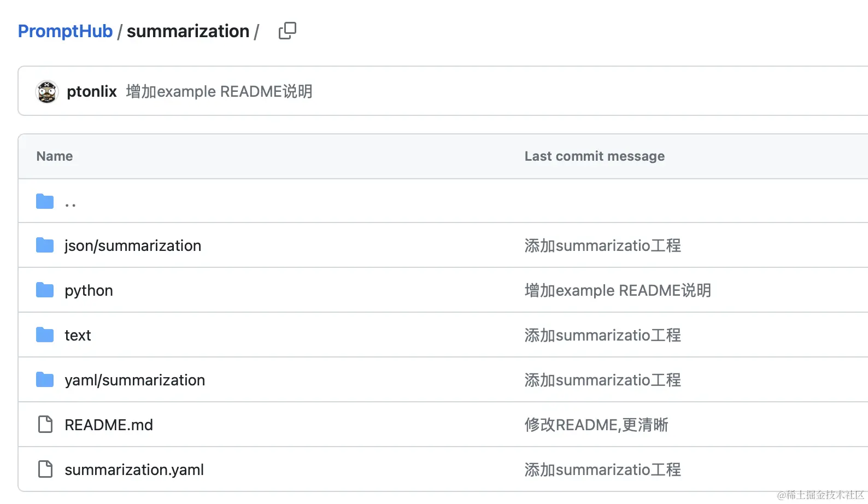Click the text folder icon
Image resolution: width=868 pixels, height=504 pixels.
45,335
